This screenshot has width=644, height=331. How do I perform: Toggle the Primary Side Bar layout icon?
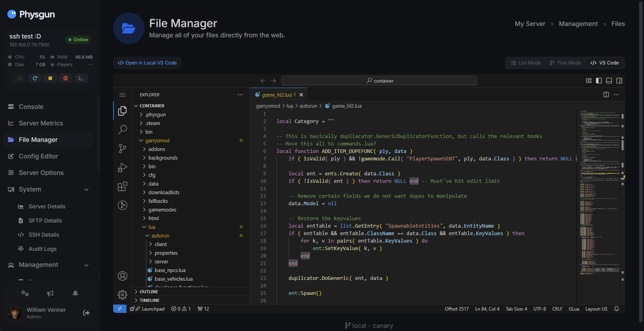click(x=599, y=81)
